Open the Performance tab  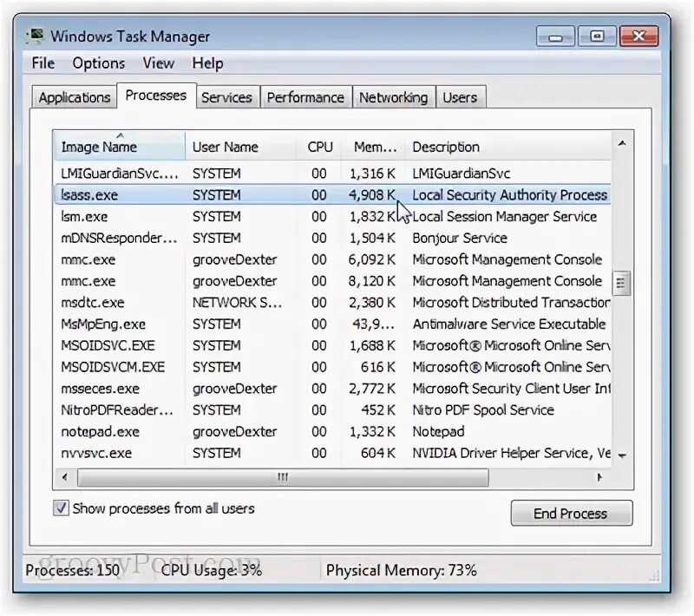[x=305, y=97]
